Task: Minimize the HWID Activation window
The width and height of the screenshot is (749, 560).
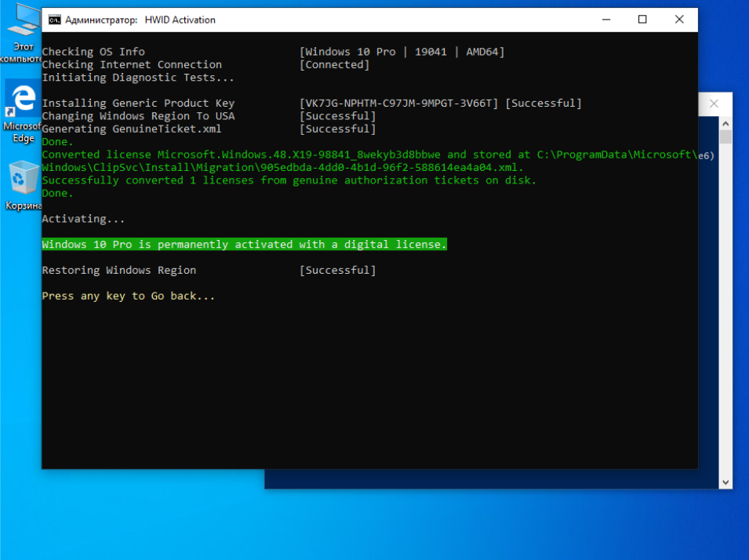Action: pyautogui.click(x=605, y=20)
